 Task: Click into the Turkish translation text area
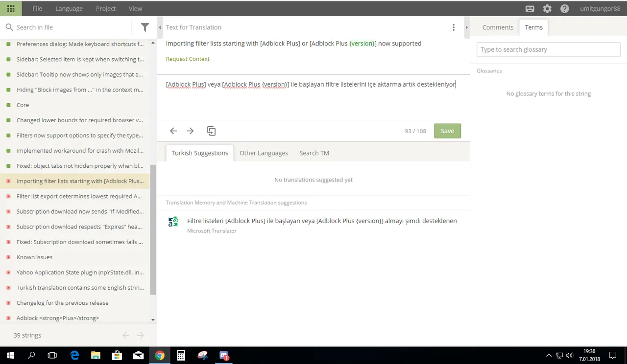click(x=313, y=98)
